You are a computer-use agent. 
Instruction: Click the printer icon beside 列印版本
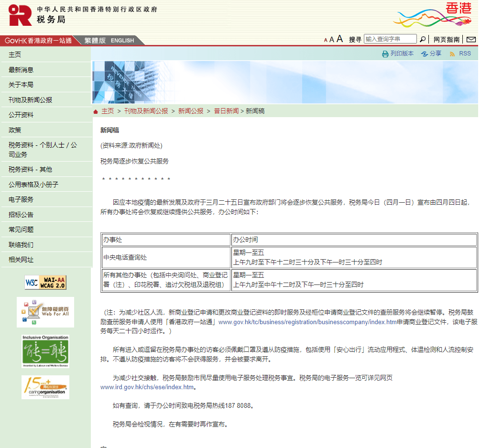tap(385, 54)
